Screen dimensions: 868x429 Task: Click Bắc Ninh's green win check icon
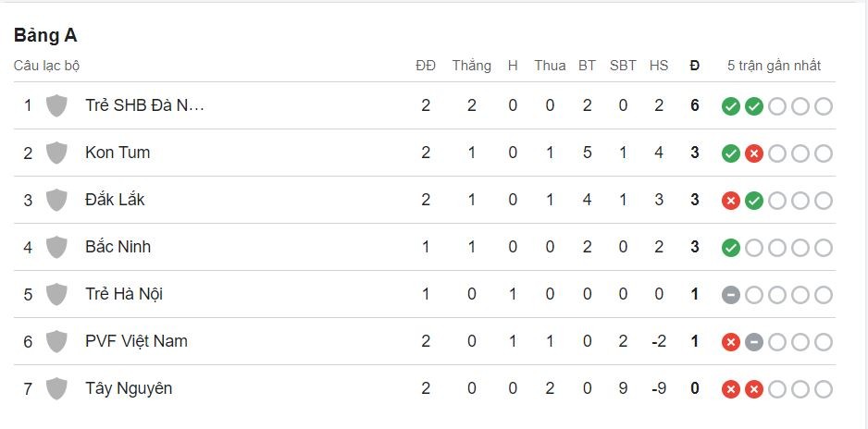(x=731, y=248)
